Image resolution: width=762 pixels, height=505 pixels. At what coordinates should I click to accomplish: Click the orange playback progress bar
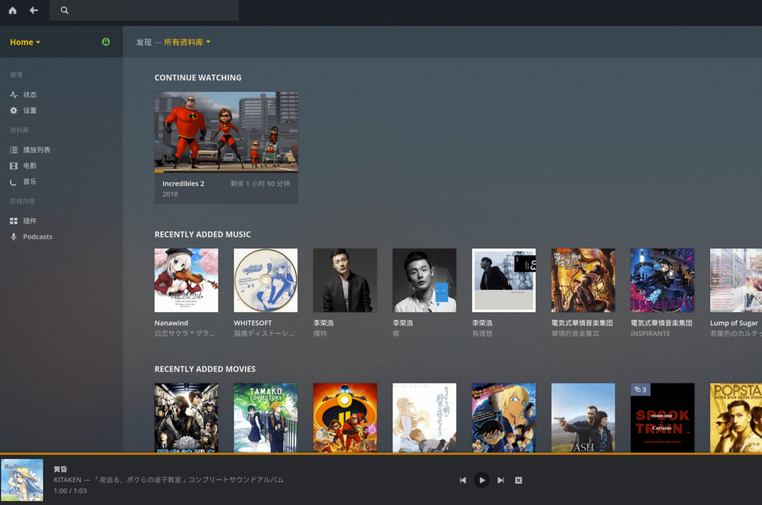pos(380,454)
